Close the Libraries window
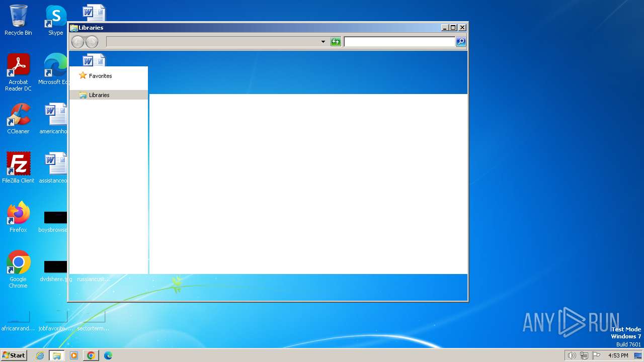This screenshot has height=362, width=644. (x=462, y=28)
